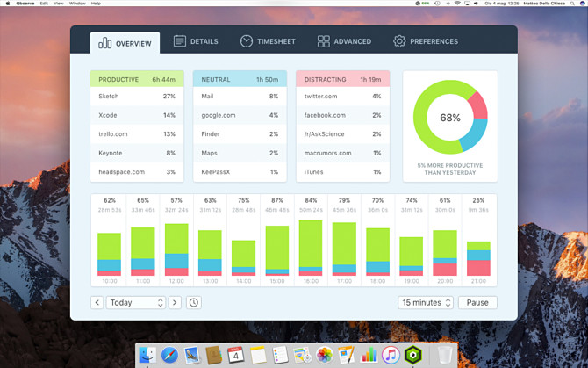Click the 21:00 hour bar showing 26%

point(478,258)
